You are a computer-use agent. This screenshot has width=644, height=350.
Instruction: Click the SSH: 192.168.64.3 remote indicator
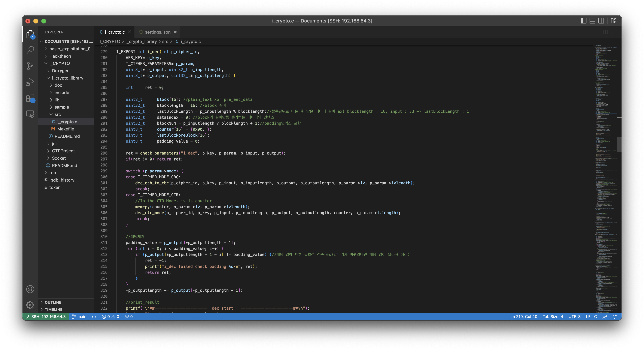[46, 316]
